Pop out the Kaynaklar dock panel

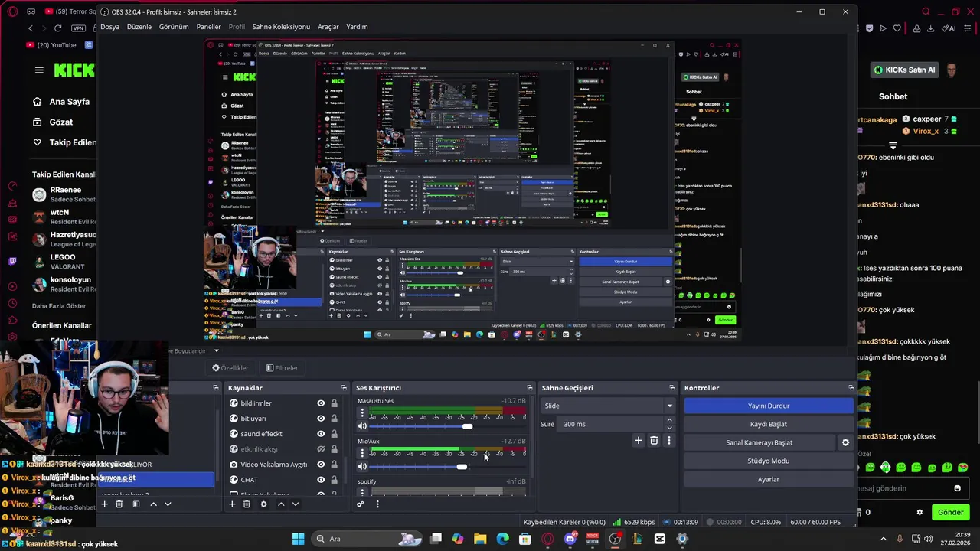pos(344,388)
